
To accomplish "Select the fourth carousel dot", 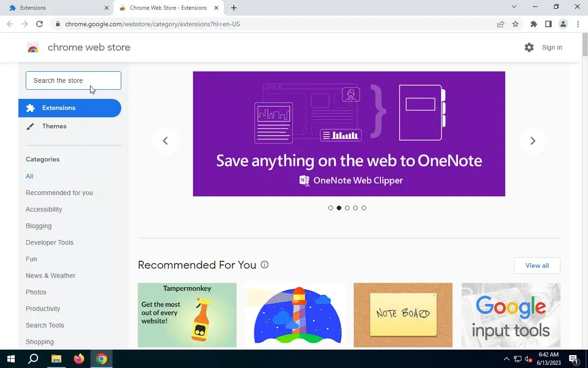I will coord(356,208).
